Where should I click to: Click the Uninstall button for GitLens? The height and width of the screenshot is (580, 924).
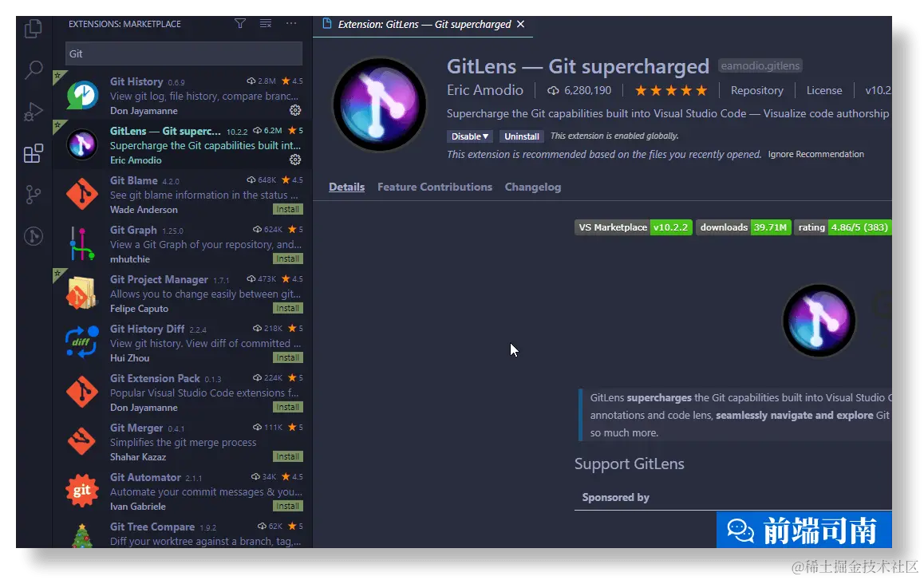522,136
